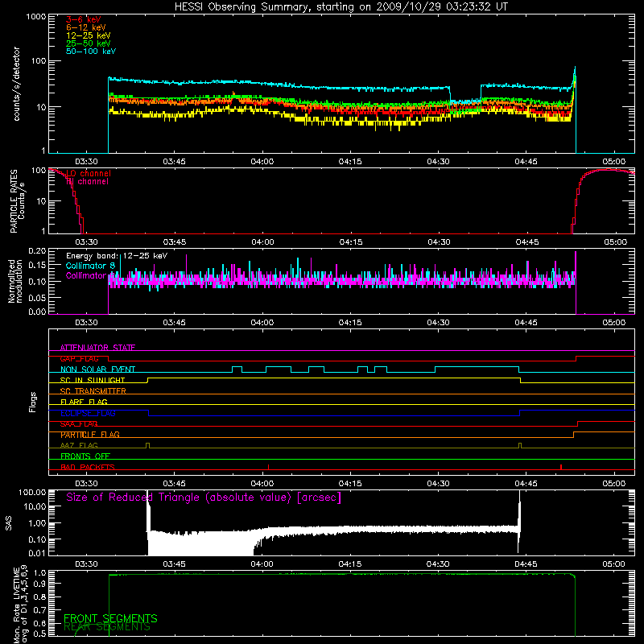Click the 'SC_IN_SUNLIGHT' flag label
This screenshot has height=644, width=644.
click(93, 380)
